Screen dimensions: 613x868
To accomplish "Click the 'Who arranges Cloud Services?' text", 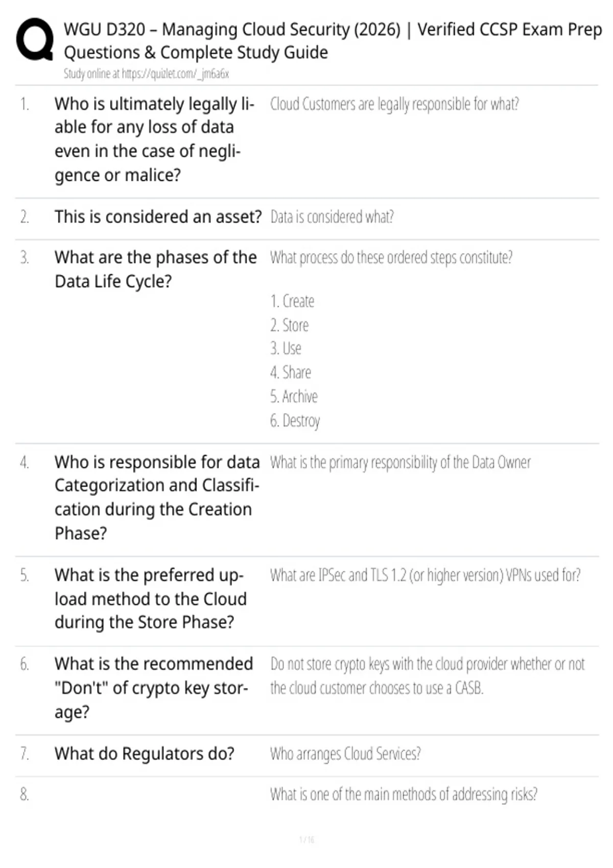I will [346, 754].
